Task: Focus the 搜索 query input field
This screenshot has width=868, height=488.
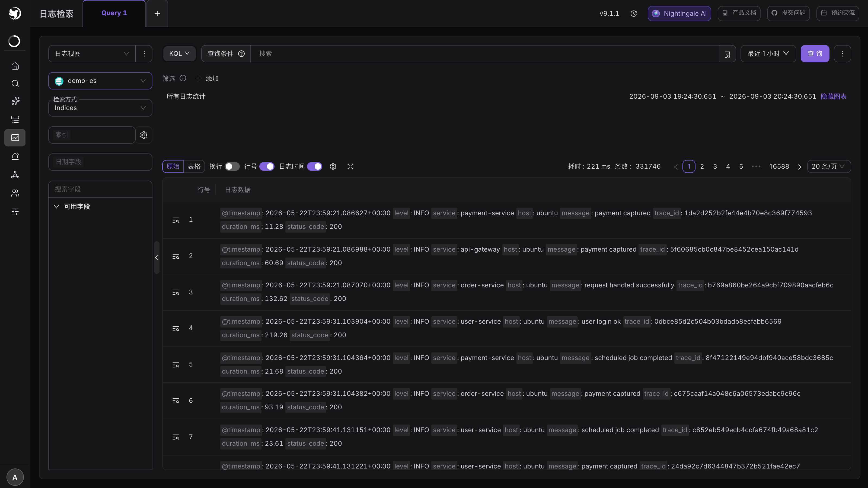Action: tap(484, 54)
